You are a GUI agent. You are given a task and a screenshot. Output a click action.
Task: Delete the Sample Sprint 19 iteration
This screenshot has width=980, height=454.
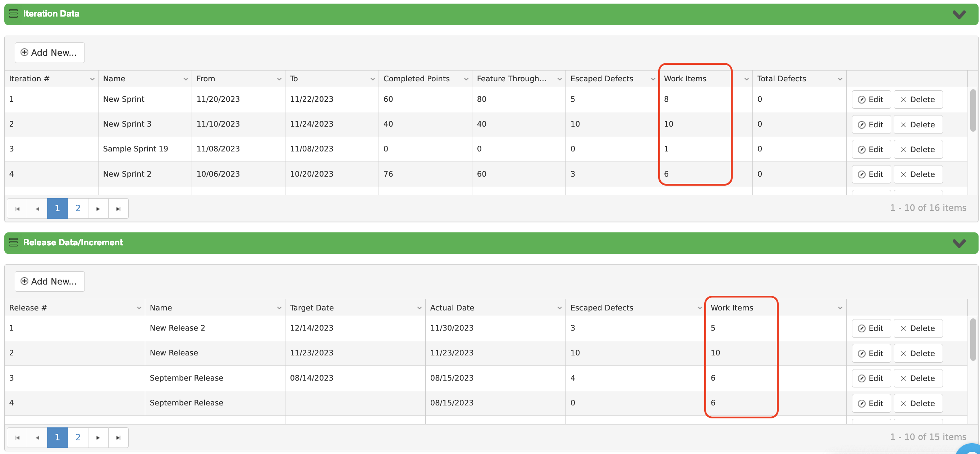coord(918,150)
